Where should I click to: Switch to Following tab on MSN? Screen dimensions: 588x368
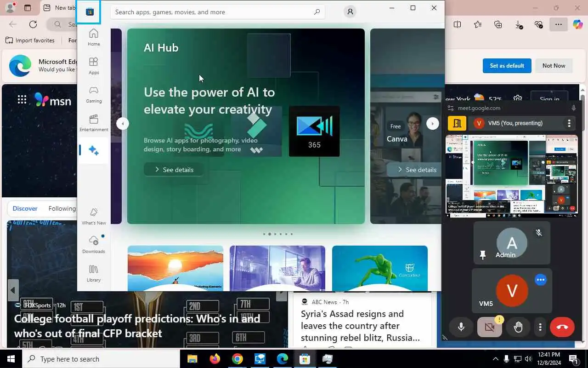point(62,208)
